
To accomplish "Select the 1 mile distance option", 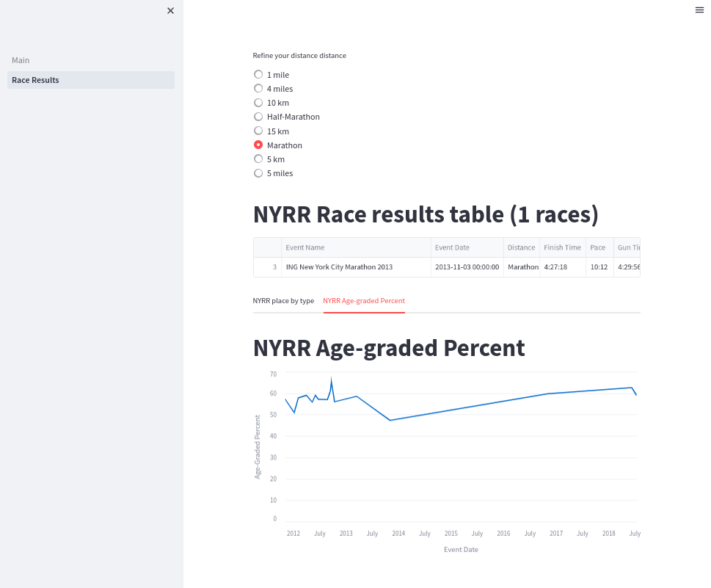I will click(258, 75).
